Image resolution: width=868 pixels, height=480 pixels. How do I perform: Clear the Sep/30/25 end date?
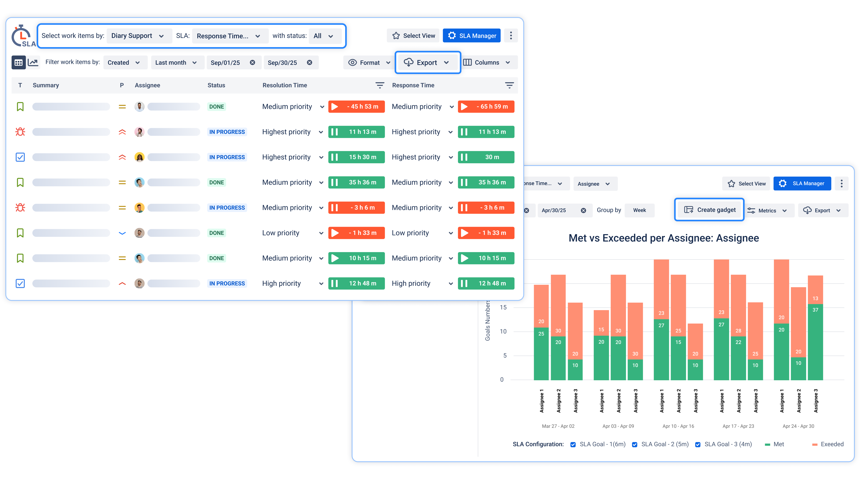[x=309, y=63]
